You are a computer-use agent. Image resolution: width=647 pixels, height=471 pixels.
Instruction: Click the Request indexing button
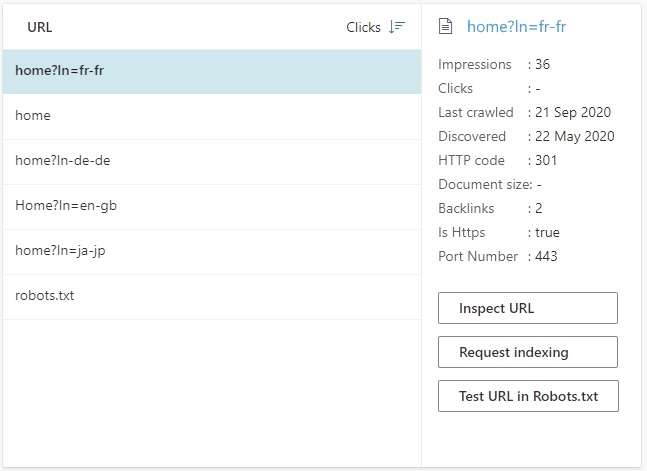click(x=528, y=352)
